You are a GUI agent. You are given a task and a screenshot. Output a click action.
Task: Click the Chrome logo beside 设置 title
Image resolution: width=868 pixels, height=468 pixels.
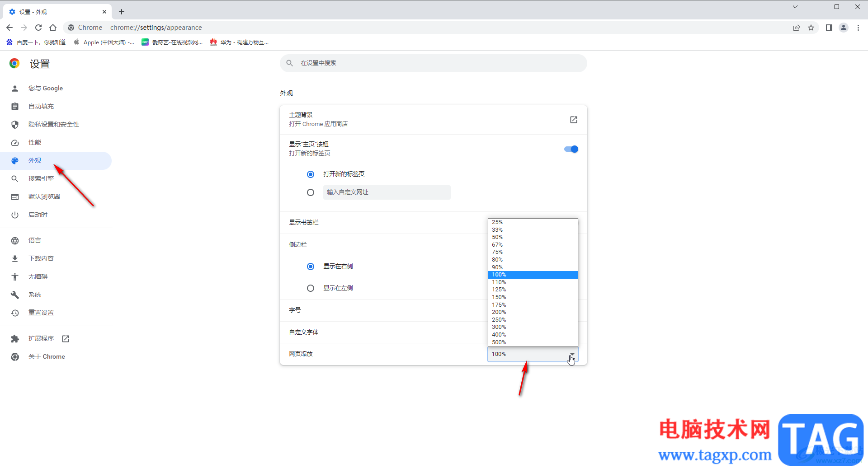click(14, 64)
